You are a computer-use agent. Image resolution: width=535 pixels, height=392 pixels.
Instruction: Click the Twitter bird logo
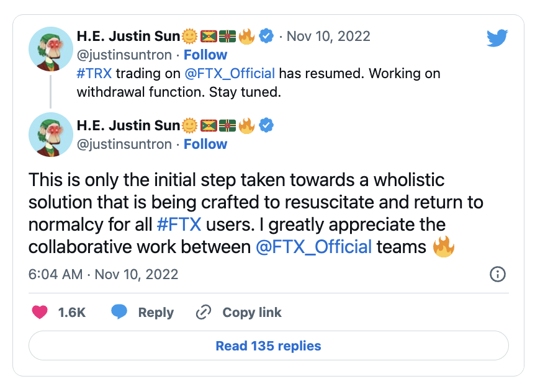coord(498,38)
